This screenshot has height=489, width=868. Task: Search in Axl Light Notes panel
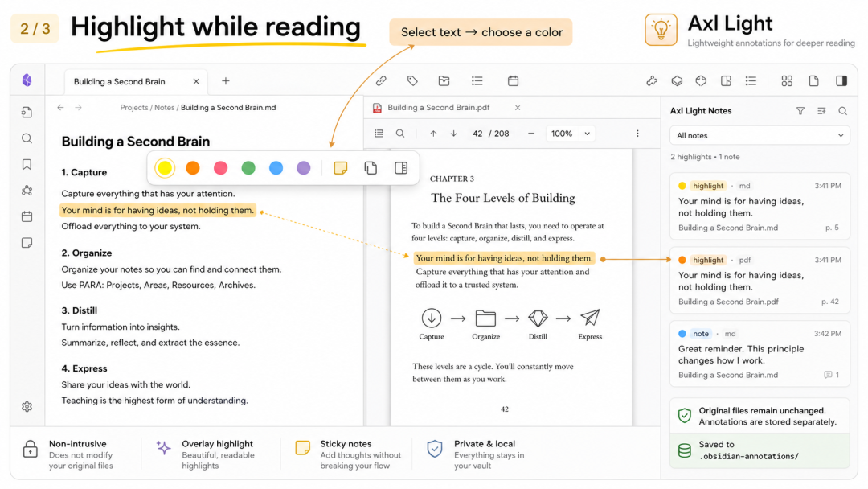click(x=842, y=111)
